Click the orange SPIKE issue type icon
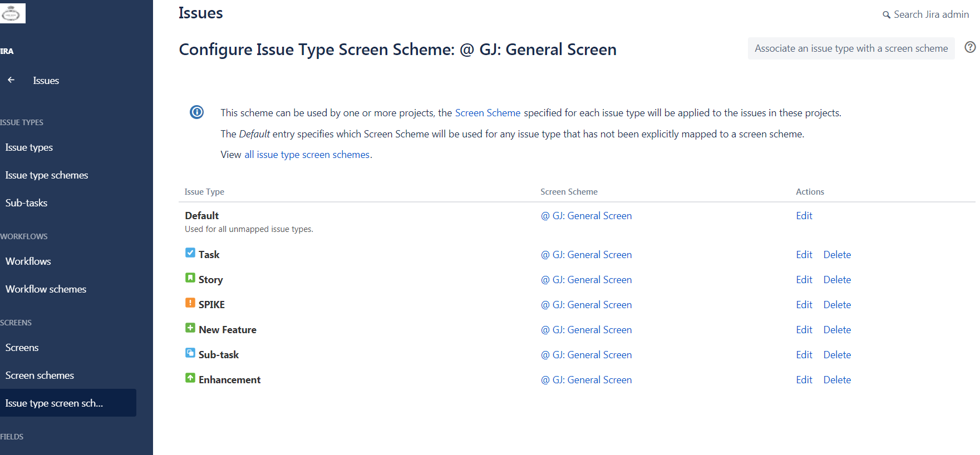 [x=190, y=303]
